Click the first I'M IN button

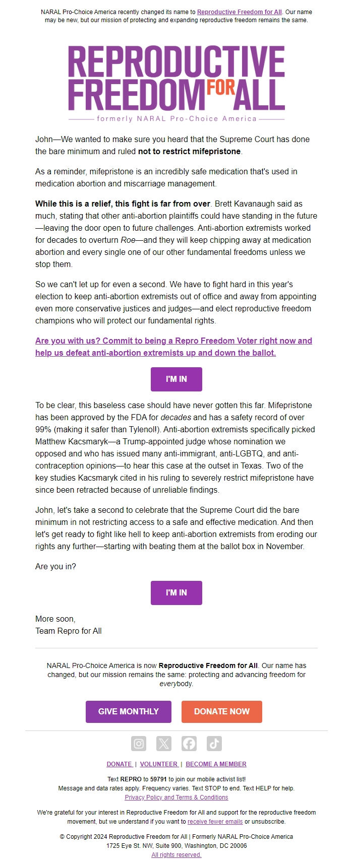coord(176,379)
